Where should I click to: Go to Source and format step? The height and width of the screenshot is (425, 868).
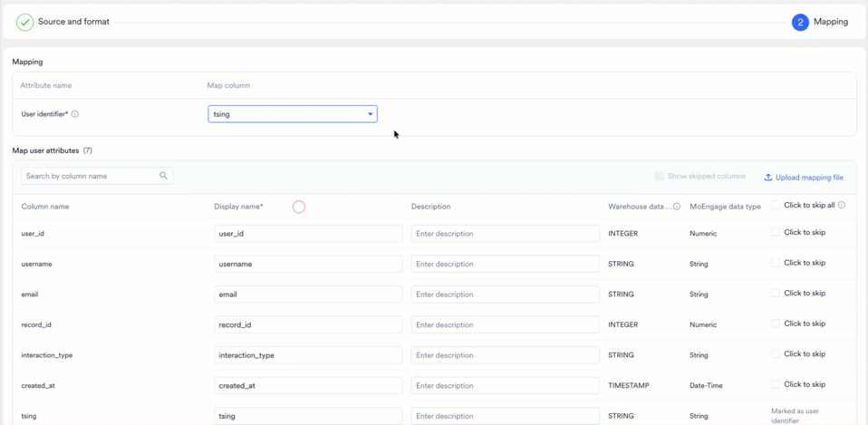click(x=73, y=22)
